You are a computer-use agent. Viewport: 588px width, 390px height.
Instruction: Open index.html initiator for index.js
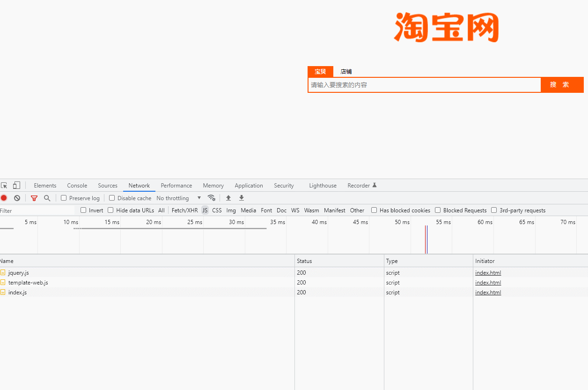(488, 292)
